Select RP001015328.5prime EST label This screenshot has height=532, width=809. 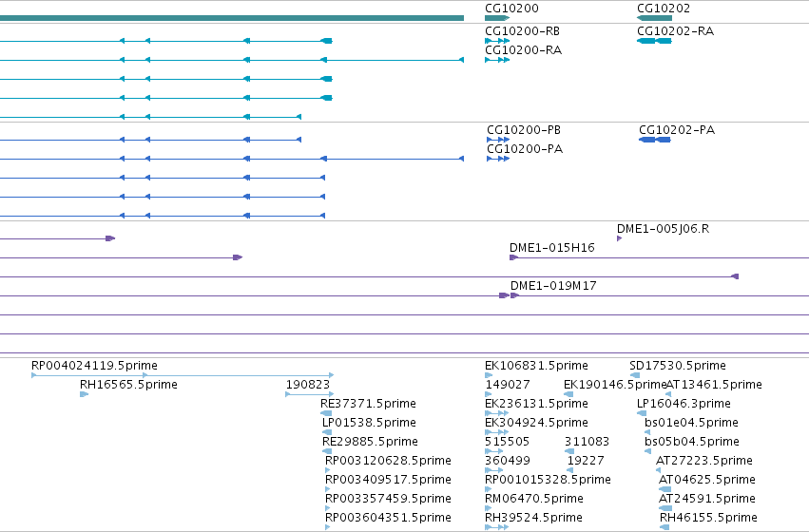click(x=548, y=480)
